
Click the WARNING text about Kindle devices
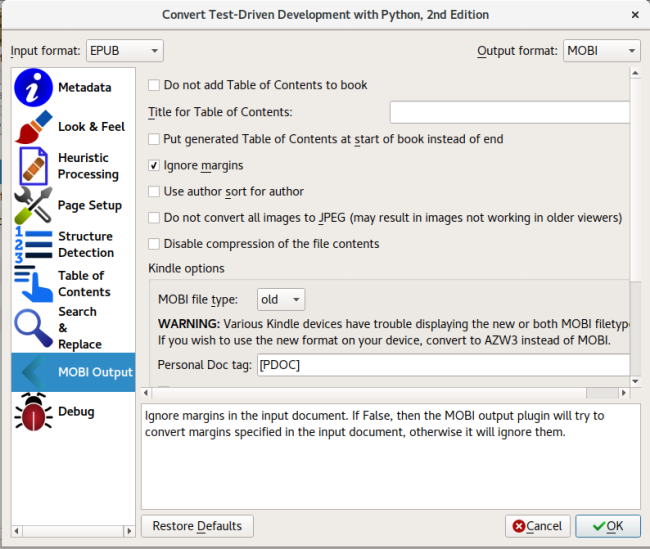click(x=393, y=332)
